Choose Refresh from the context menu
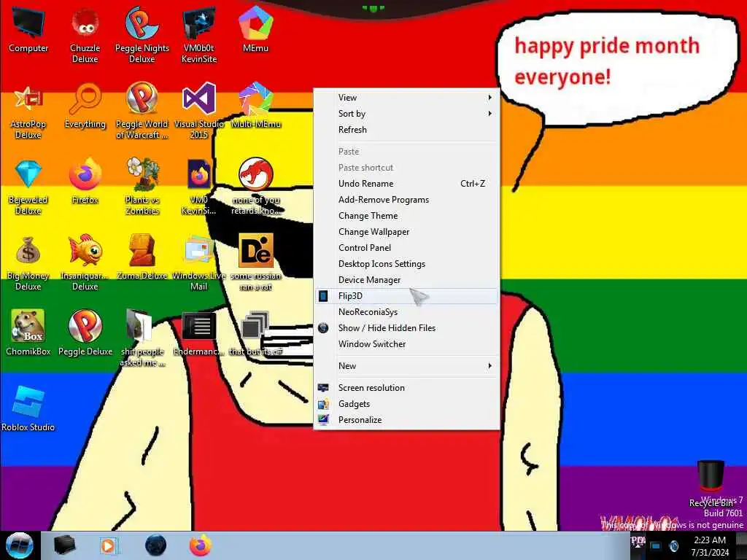This screenshot has height=560, width=747. pyautogui.click(x=406, y=130)
